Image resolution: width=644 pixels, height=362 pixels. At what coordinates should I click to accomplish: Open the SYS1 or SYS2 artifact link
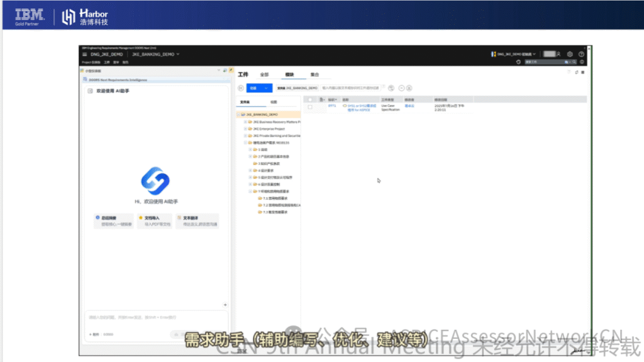tap(362, 108)
